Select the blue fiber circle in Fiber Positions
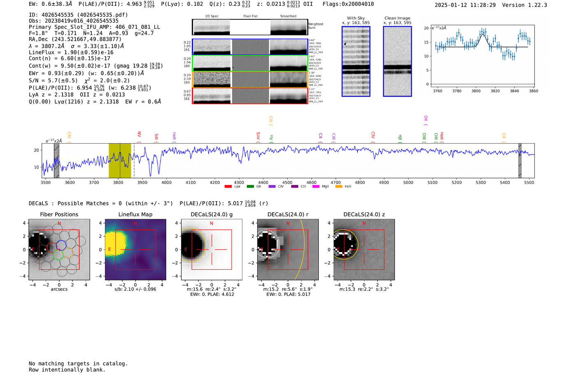Image resolution: width=576 pixels, height=392 pixels. (x=61, y=246)
